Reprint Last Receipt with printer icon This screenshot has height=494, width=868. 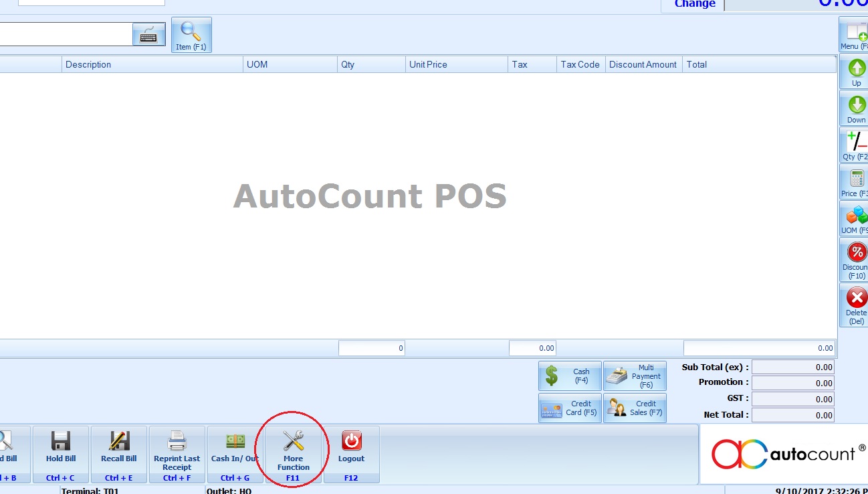177,454
